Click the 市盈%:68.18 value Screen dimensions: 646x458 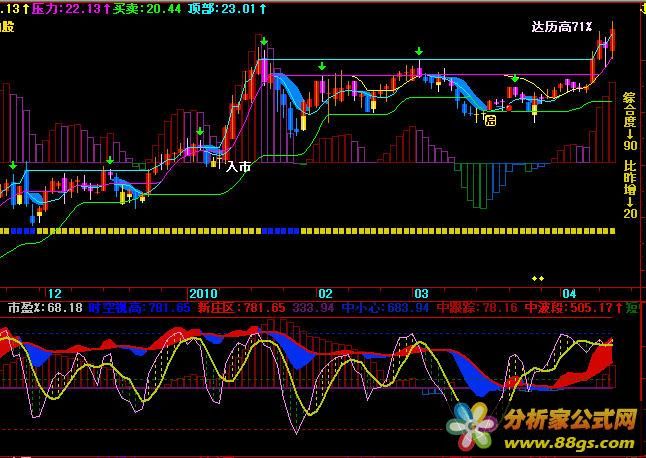click(45, 308)
